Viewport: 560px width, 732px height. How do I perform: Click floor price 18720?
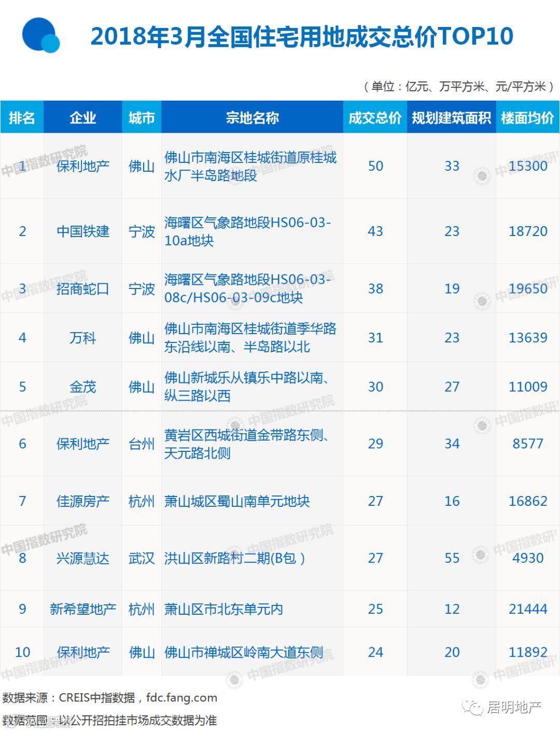pyautogui.click(x=528, y=231)
